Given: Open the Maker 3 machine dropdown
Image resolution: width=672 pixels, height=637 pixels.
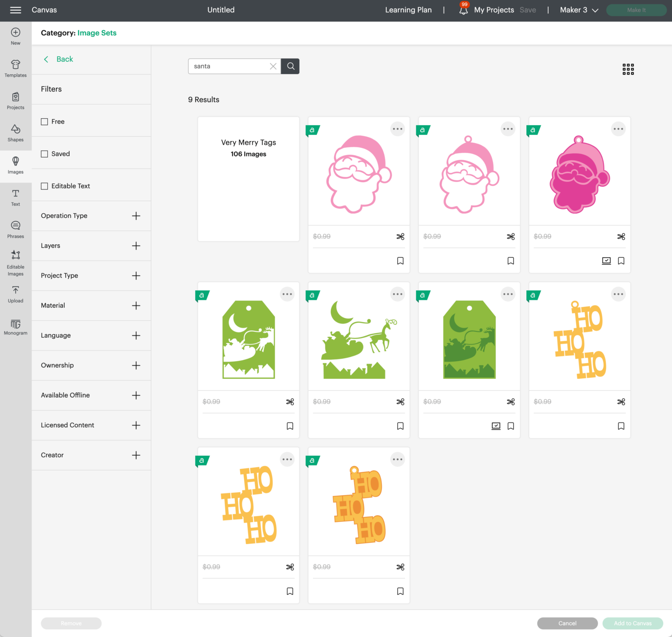Looking at the screenshot, I should [579, 10].
